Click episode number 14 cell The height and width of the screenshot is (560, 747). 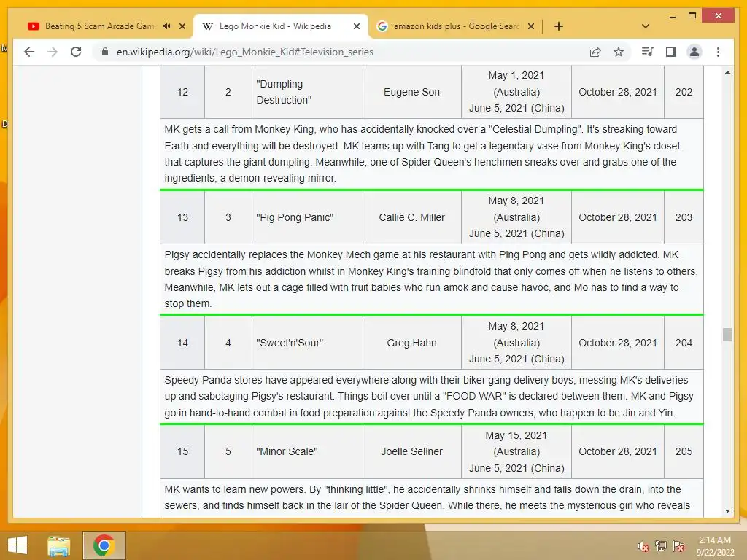tap(182, 343)
